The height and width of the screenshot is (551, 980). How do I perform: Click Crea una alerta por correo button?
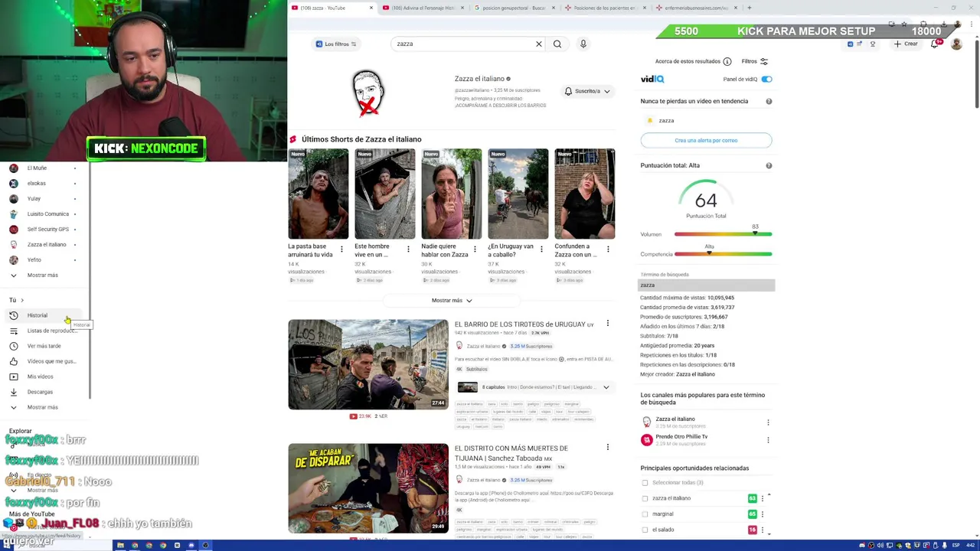click(x=706, y=140)
